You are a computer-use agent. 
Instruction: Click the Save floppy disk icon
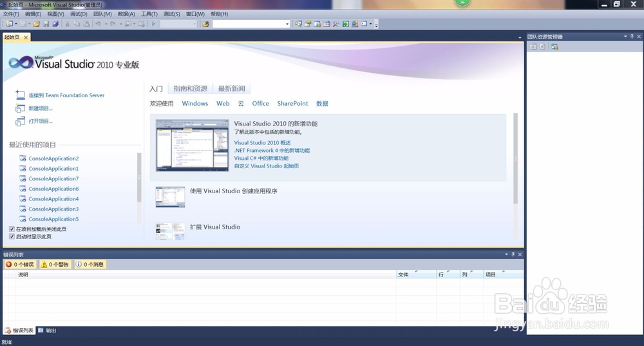point(46,24)
